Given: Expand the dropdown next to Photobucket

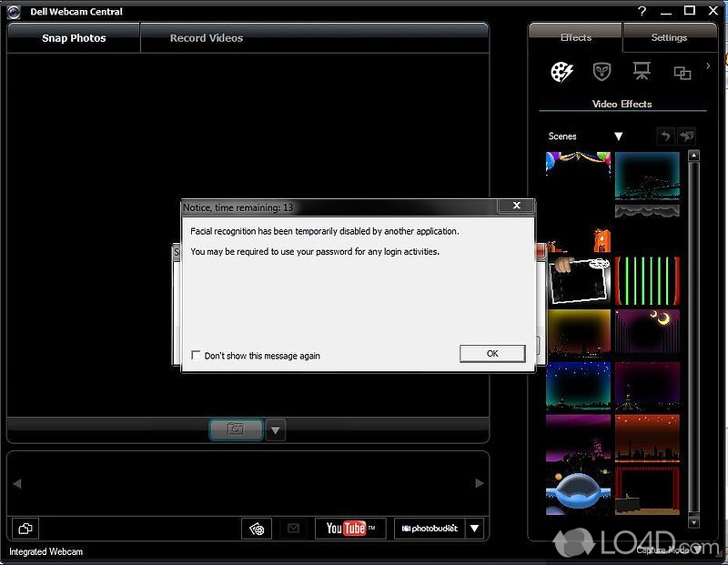Looking at the screenshot, I should [x=474, y=529].
